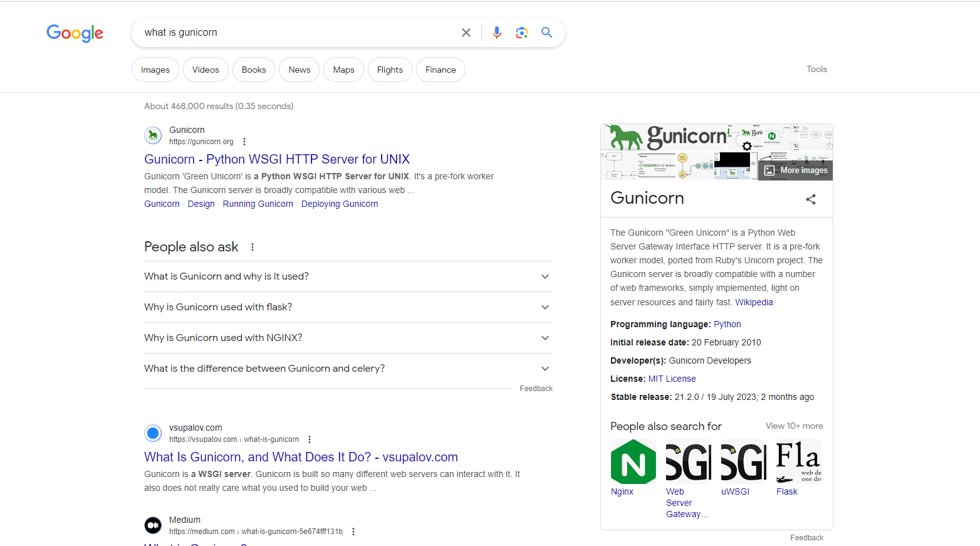Switch to the Videos search tab
This screenshot has width=980, height=546.
(206, 70)
